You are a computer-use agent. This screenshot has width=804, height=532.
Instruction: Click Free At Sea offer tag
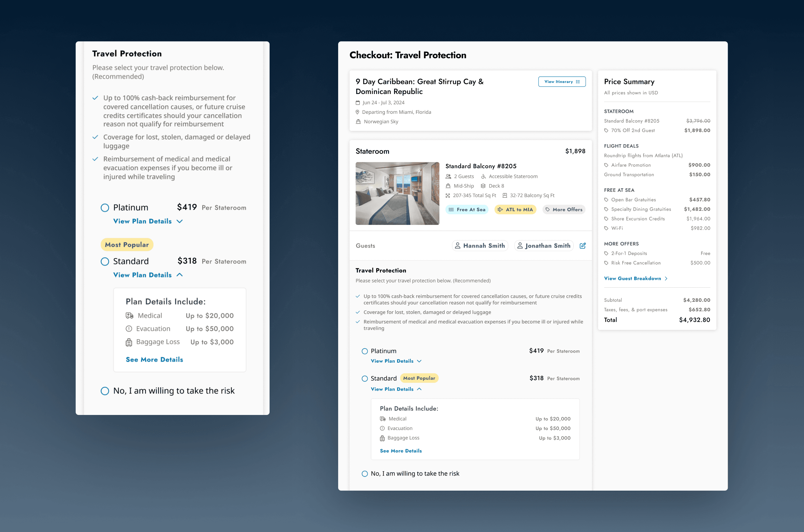(467, 210)
